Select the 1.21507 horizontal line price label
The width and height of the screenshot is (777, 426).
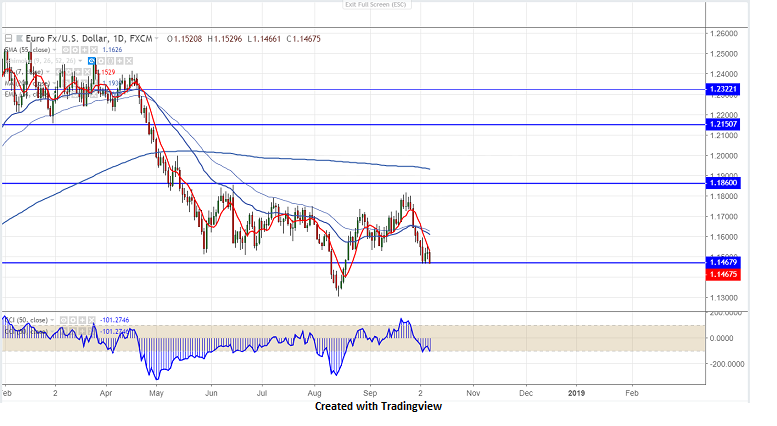click(723, 124)
